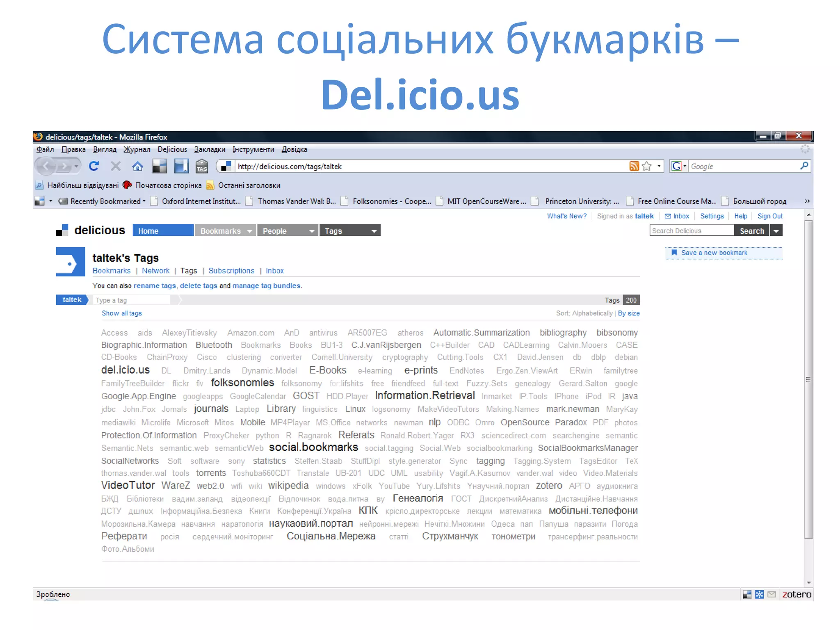Image resolution: width=840 pixels, height=630 pixels.
Task: Open the Закладки menu
Action: (x=210, y=149)
